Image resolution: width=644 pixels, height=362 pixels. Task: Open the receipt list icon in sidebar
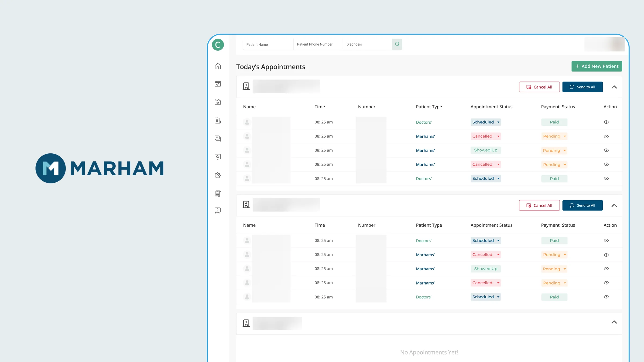point(218,194)
